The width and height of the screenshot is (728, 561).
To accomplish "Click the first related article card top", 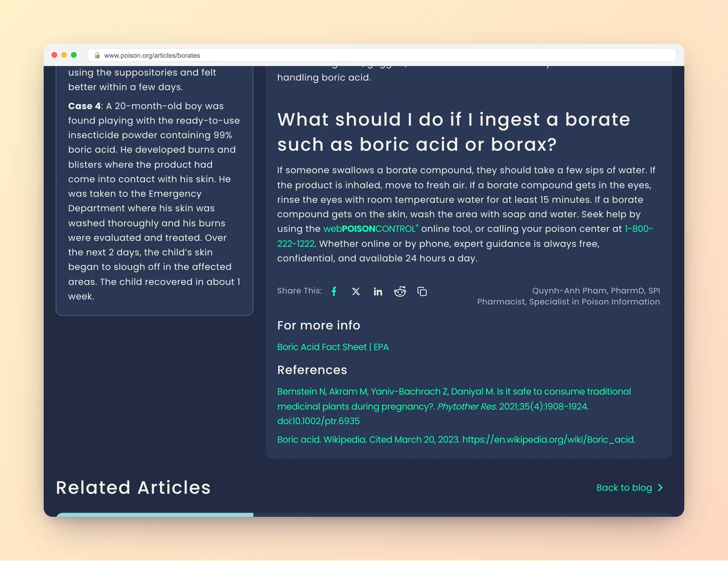I will (x=155, y=515).
